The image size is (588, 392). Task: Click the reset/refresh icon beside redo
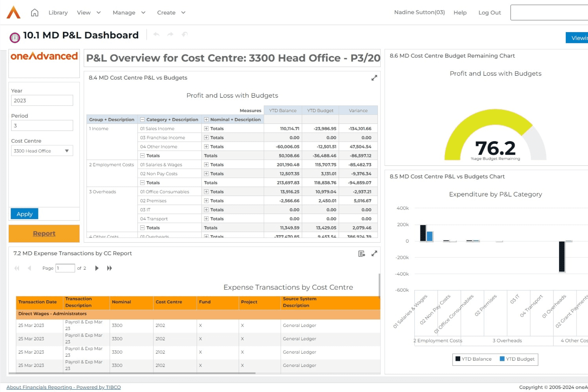pos(184,34)
